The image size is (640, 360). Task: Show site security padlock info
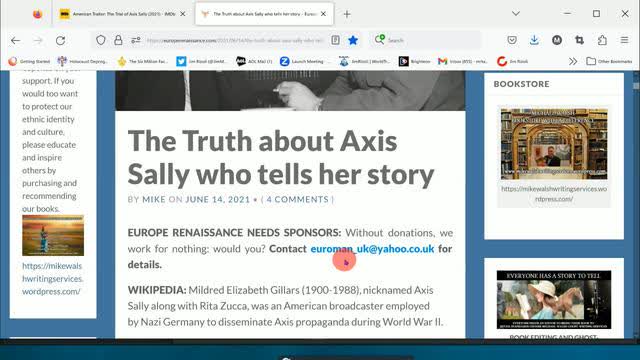118,40
